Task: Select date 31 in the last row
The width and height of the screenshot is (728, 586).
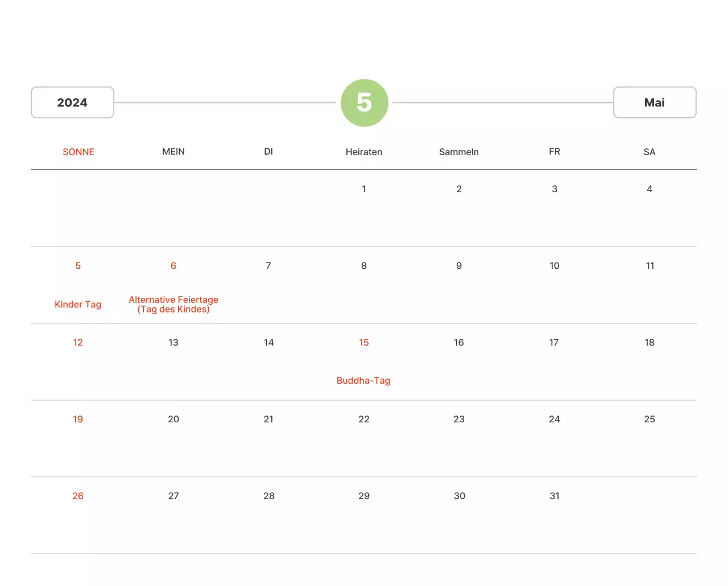Action: coord(555,496)
